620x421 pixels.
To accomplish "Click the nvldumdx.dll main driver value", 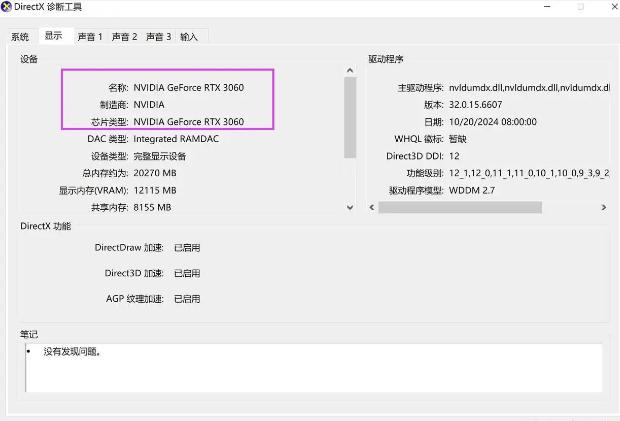I will (529, 87).
